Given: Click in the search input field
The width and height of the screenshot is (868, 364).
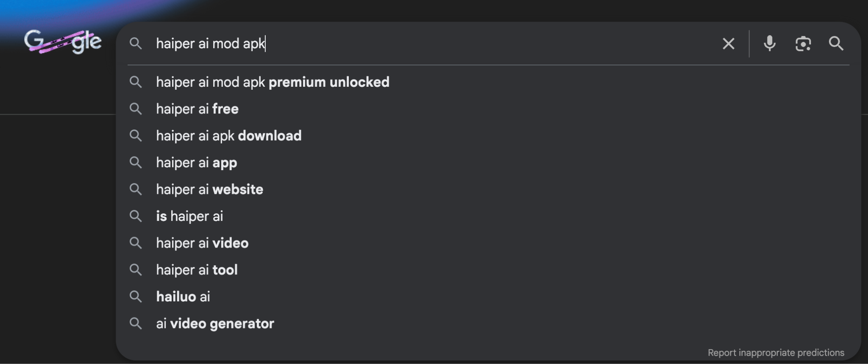Looking at the screenshot, I should (x=424, y=44).
